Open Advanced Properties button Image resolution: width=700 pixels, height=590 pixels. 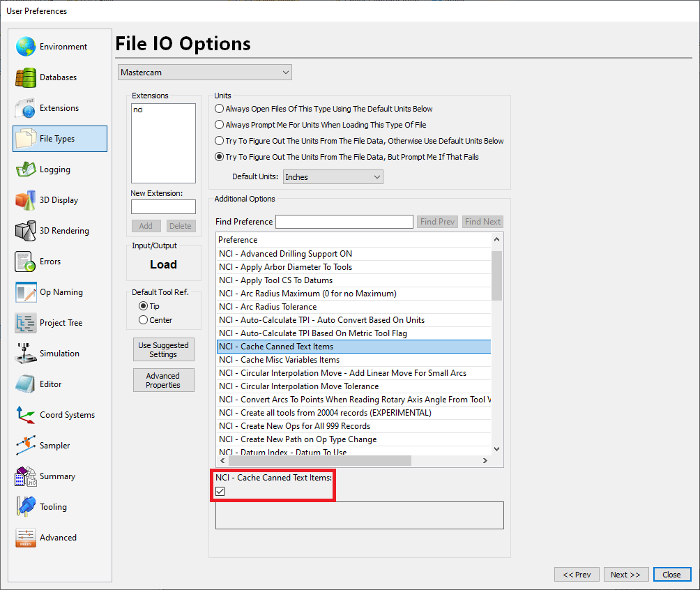point(163,380)
